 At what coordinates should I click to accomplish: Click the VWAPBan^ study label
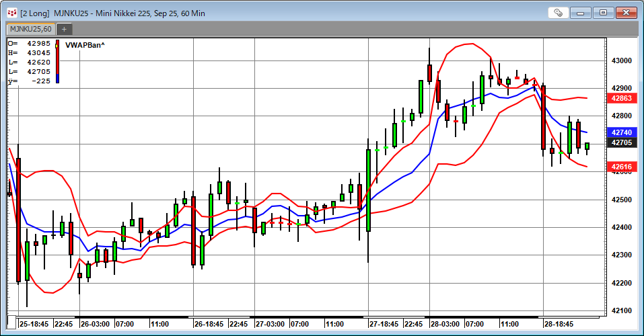click(x=85, y=45)
